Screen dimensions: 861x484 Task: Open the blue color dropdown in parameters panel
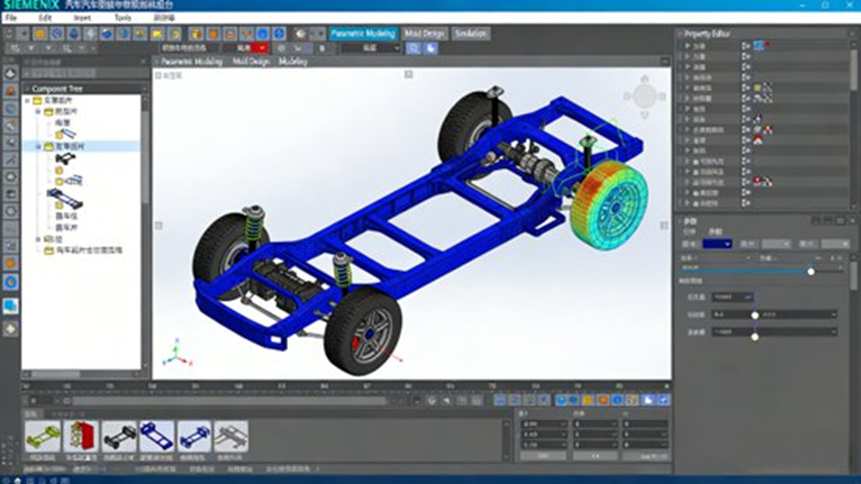tap(717, 243)
